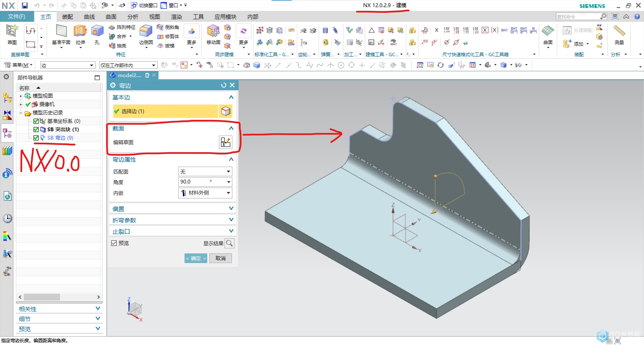Select the Draft (拔模) tool
644x345 pixels.
coord(166,46)
